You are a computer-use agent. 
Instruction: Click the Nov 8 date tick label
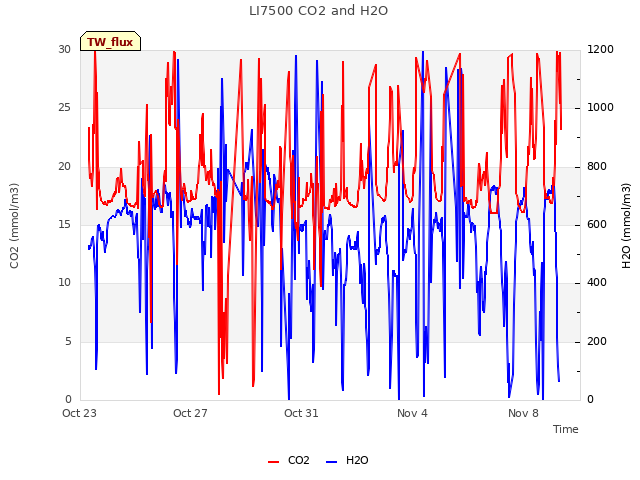click(523, 413)
